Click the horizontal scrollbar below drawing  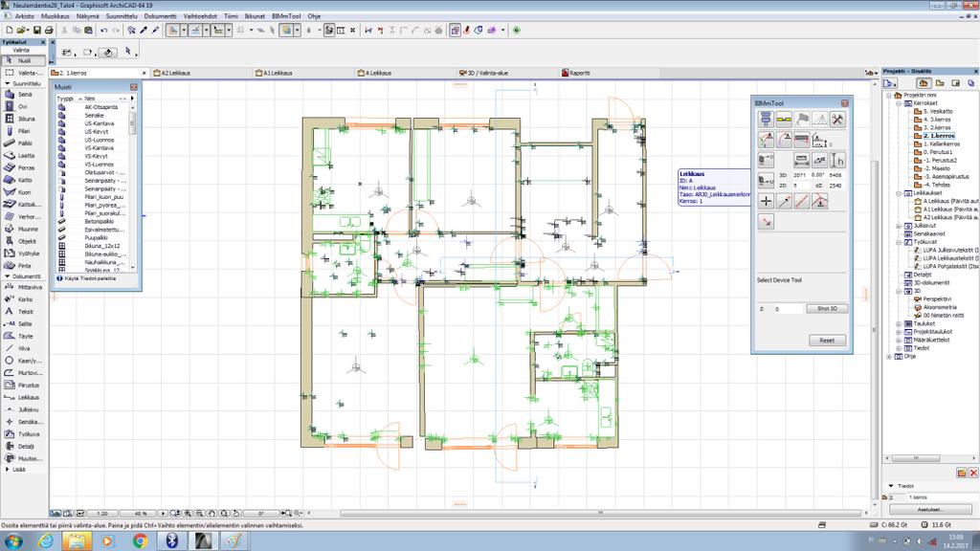click(x=600, y=514)
